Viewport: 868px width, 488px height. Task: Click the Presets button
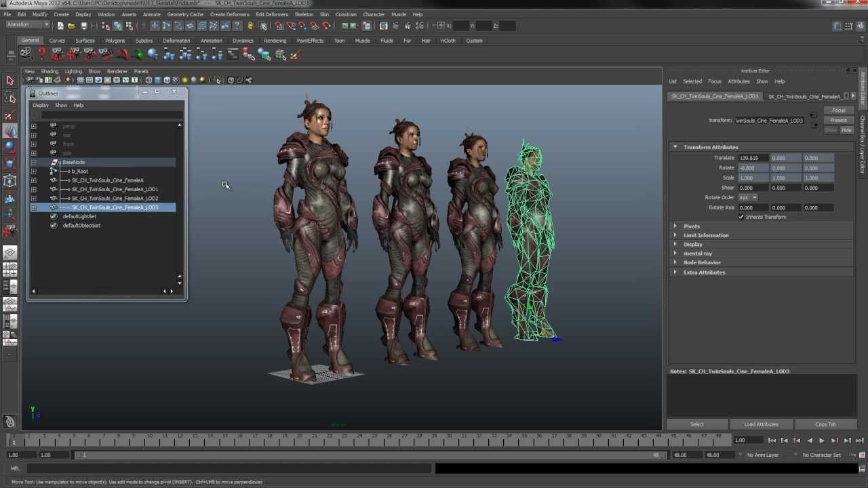[838, 120]
